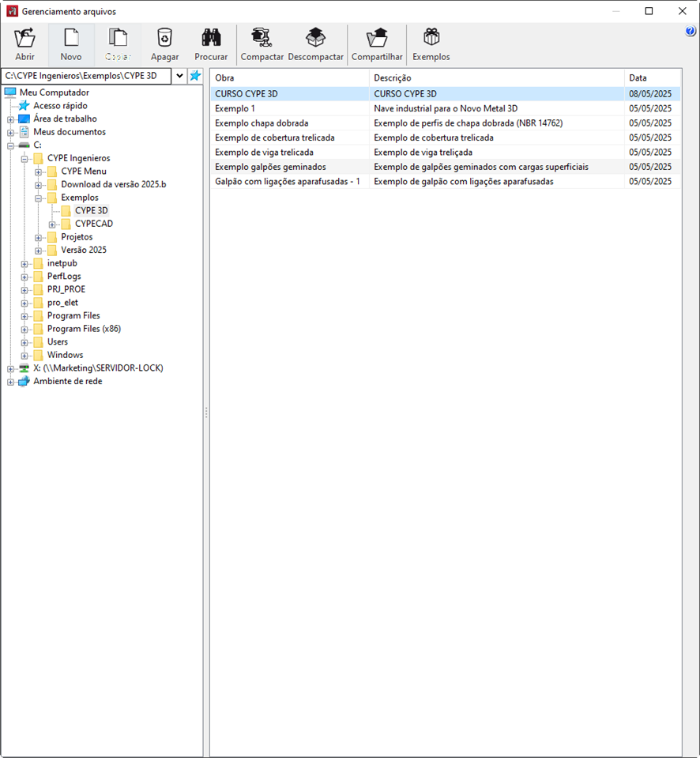Expand the CYPECAD folder node
This screenshot has width=700, height=758.
tap(52, 224)
